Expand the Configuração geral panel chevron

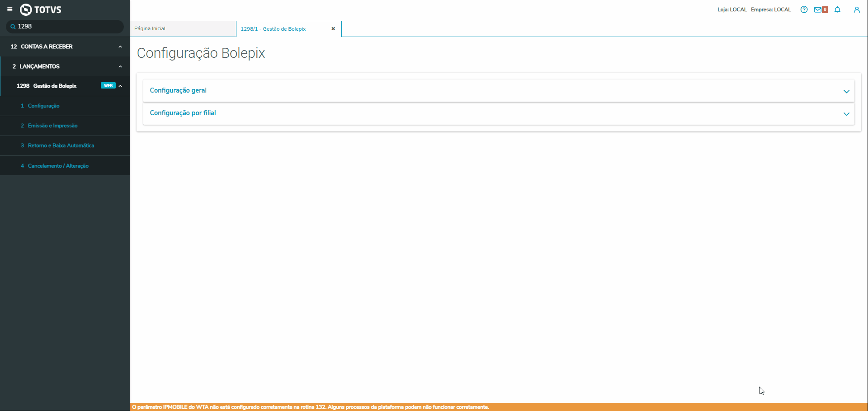[846, 91]
